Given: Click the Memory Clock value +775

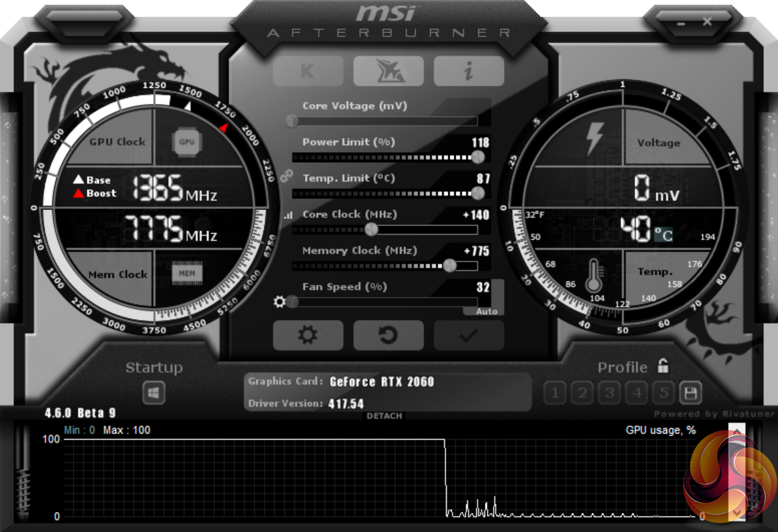Looking at the screenshot, I should pos(476,251).
